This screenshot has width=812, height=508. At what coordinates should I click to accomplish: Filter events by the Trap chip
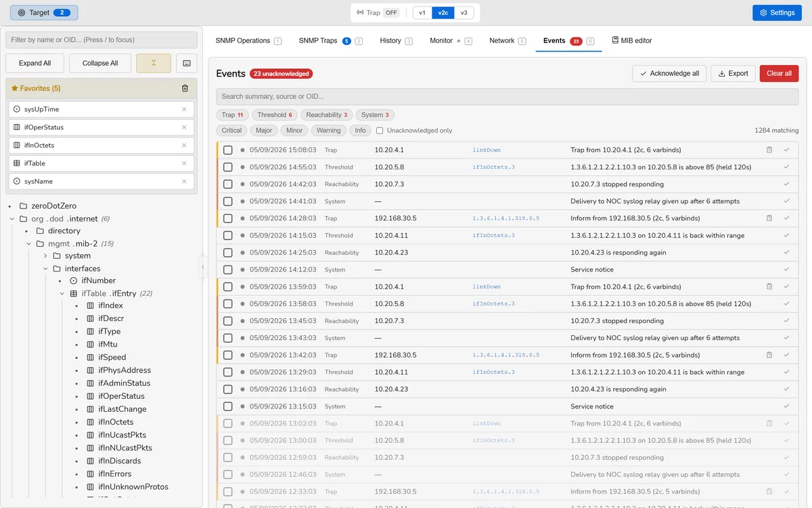(x=233, y=115)
